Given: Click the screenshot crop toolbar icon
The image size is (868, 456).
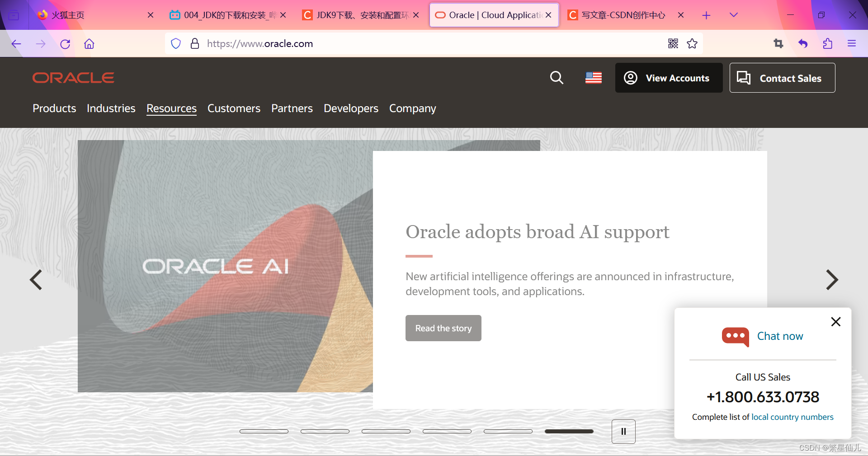Looking at the screenshot, I should click(778, 43).
